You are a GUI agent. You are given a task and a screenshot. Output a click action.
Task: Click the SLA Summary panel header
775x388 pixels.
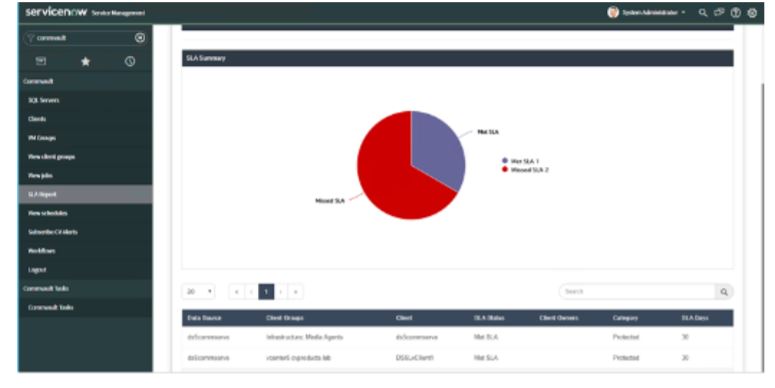(x=458, y=58)
